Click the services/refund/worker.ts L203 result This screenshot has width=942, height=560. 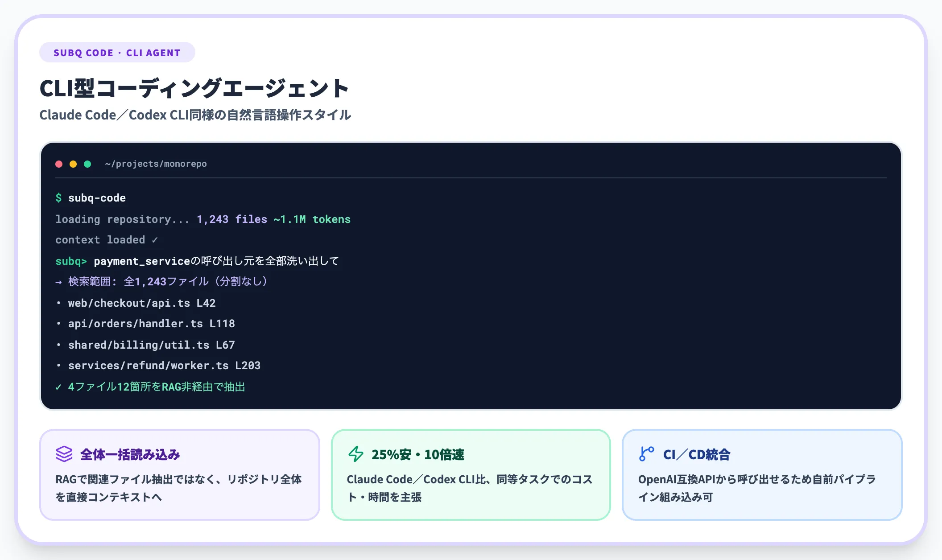[158, 365]
